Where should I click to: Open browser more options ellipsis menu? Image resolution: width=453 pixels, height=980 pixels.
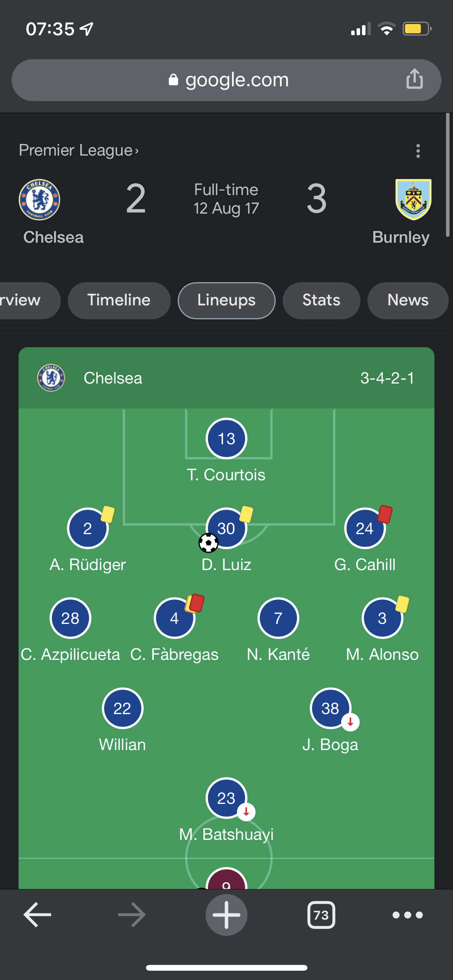pos(407,915)
